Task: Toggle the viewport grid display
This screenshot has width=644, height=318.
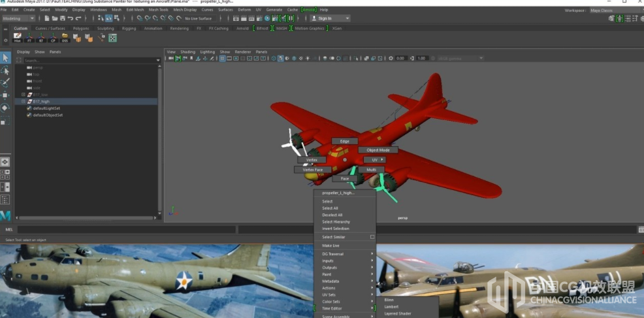Action: coord(222,58)
